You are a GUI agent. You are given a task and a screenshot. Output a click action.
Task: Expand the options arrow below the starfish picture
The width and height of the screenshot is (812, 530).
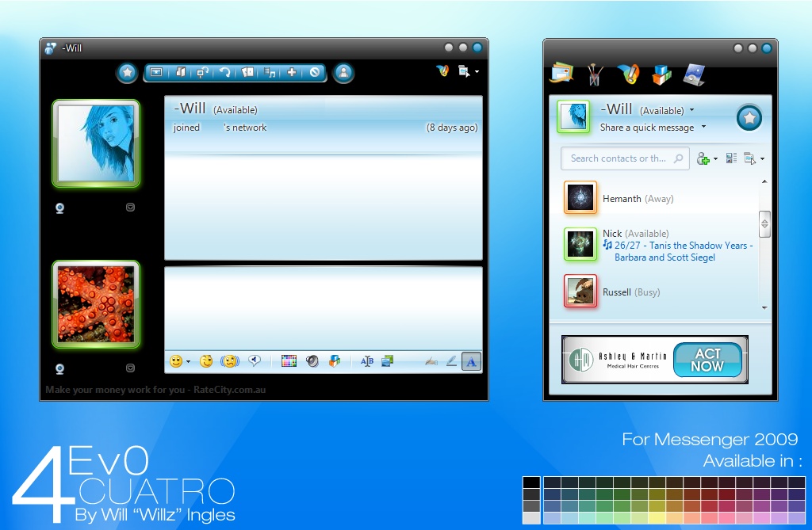131,368
